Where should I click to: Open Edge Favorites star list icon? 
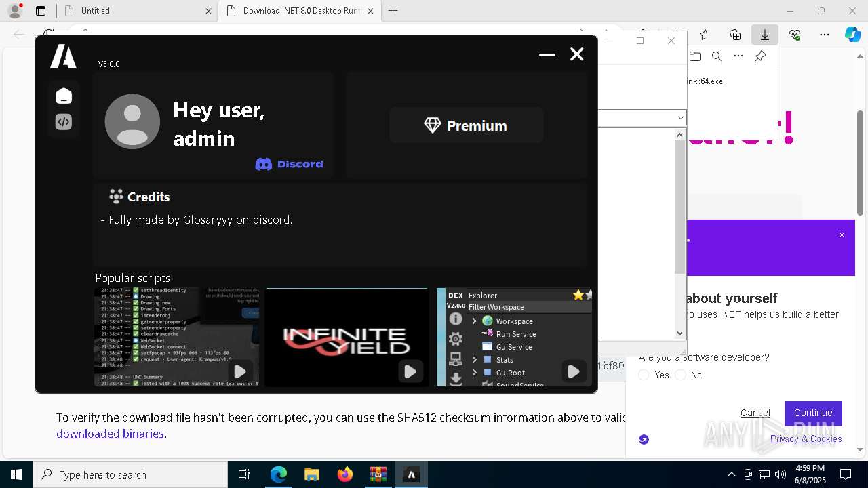click(705, 35)
